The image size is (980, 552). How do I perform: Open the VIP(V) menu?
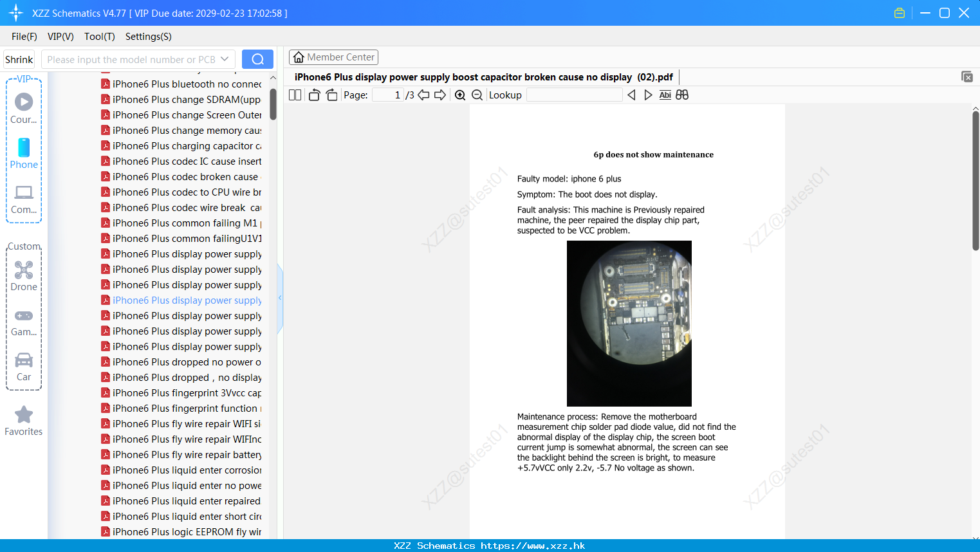(x=60, y=37)
